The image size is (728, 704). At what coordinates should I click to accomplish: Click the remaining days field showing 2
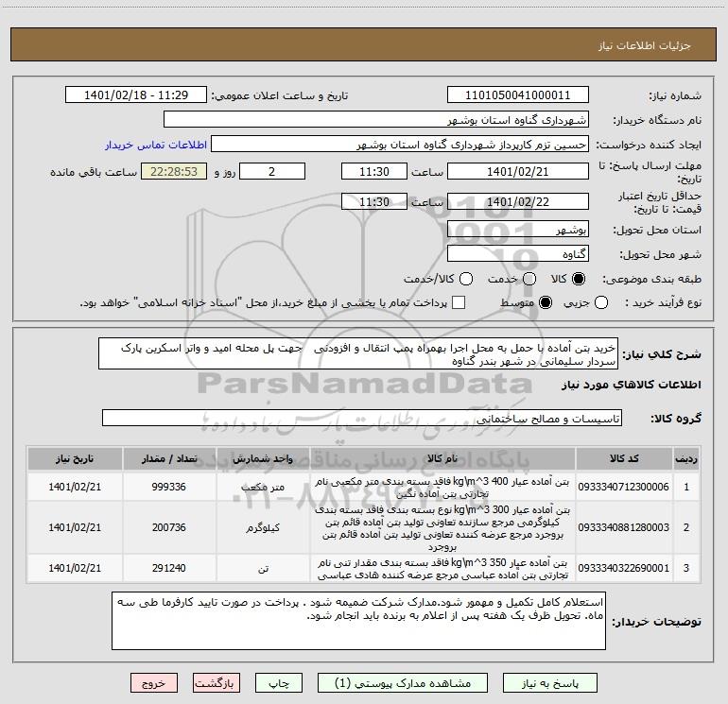(x=272, y=171)
